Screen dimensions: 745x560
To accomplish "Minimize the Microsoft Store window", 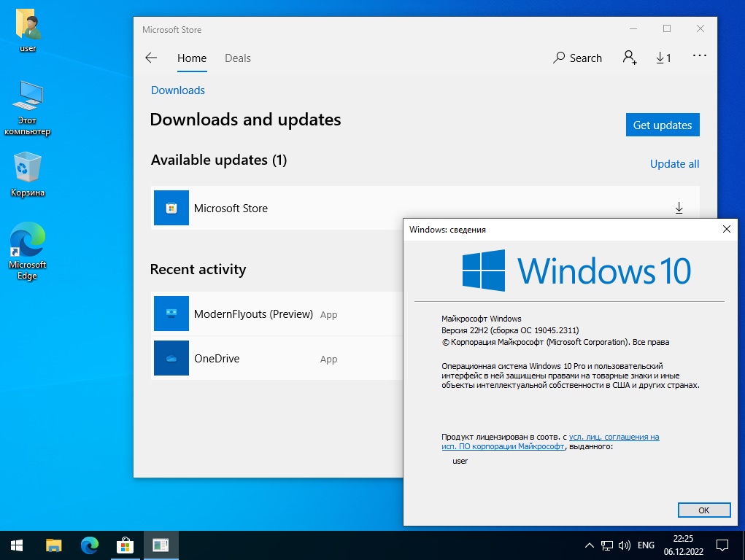I will (633, 29).
